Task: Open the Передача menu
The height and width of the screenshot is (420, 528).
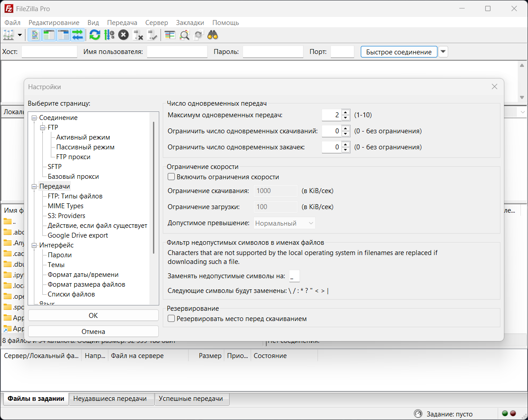Action: point(122,23)
